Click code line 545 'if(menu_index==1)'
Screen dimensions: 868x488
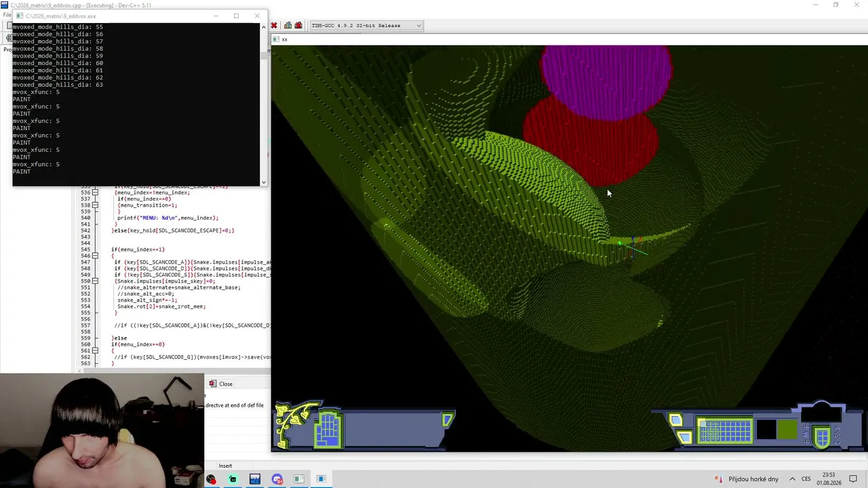[x=138, y=249]
